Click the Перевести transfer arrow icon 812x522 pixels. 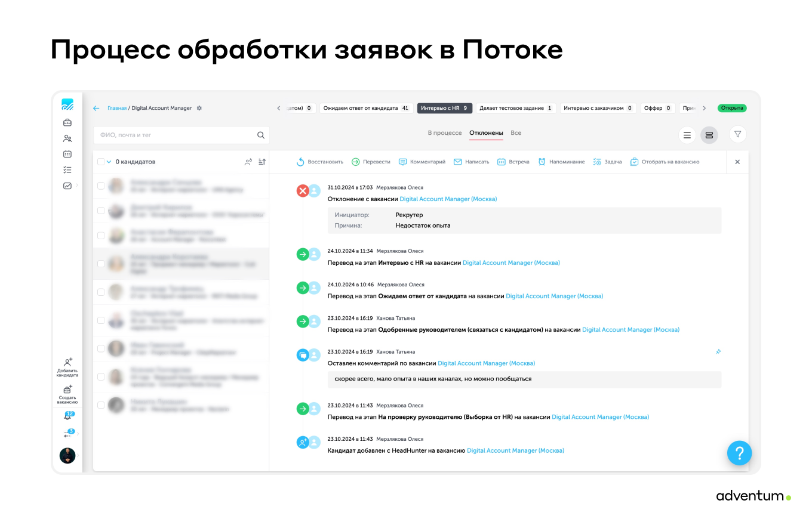(357, 162)
